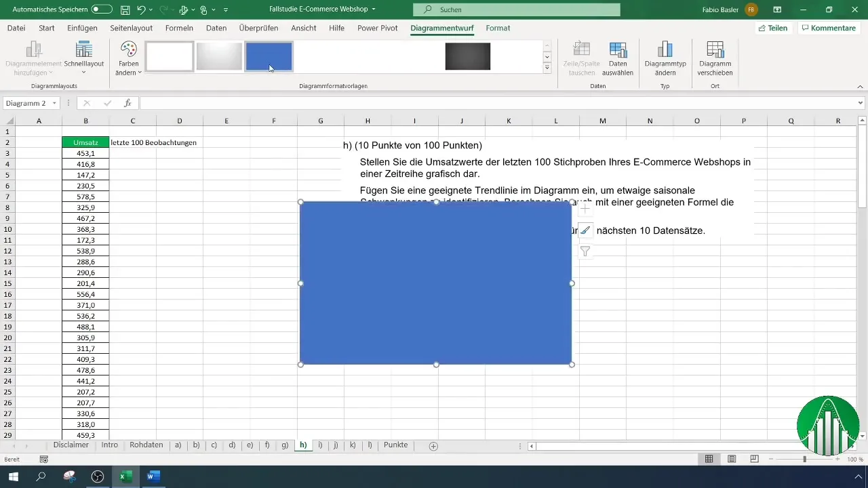Add a new sheet with plus icon

click(433, 446)
